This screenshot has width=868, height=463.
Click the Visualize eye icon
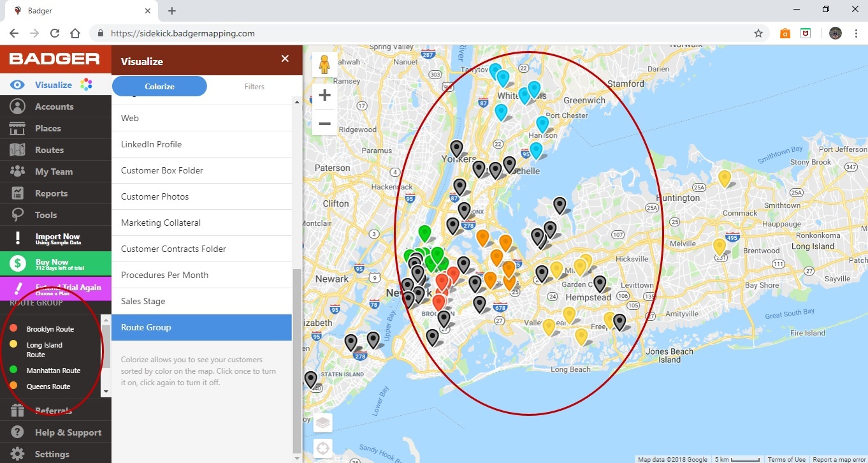[17, 85]
